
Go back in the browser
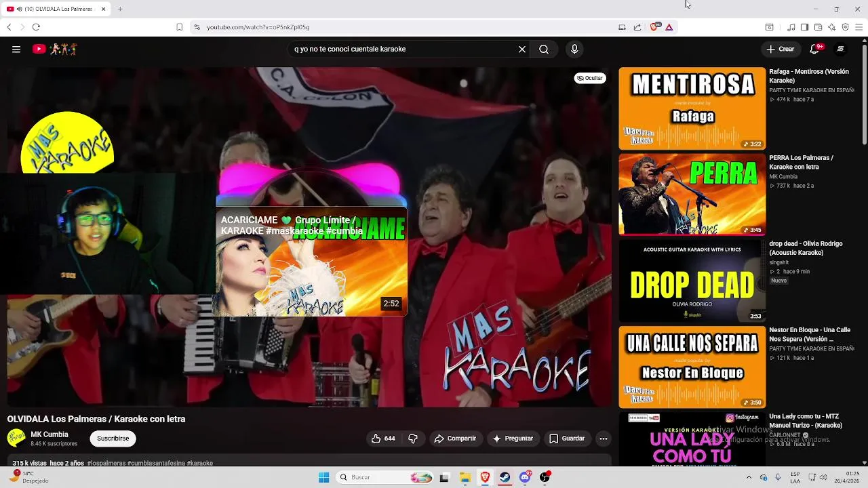(x=9, y=27)
